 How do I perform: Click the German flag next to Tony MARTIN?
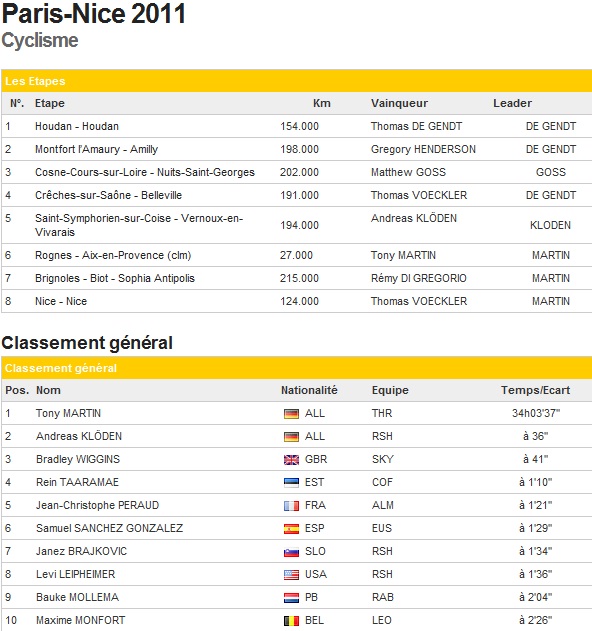[x=291, y=414]
